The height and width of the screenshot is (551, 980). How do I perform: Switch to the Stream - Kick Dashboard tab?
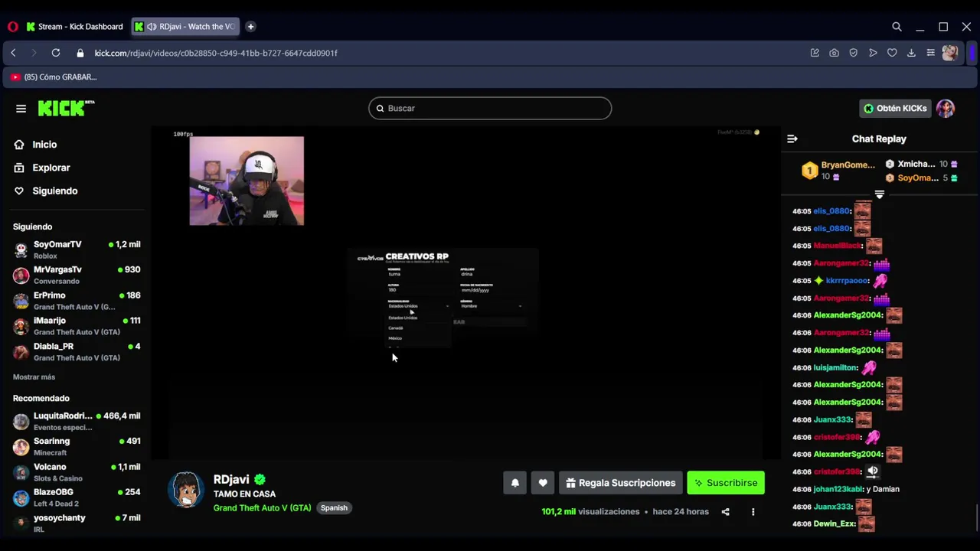[x=75, y=27]
